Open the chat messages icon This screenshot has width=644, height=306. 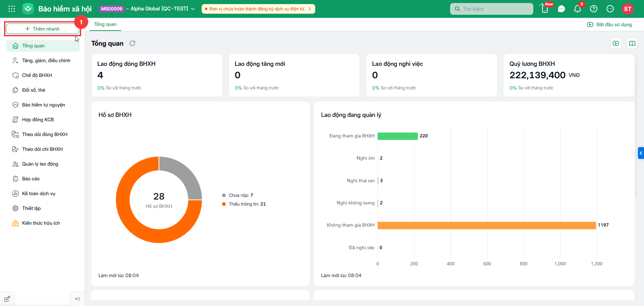561,9
